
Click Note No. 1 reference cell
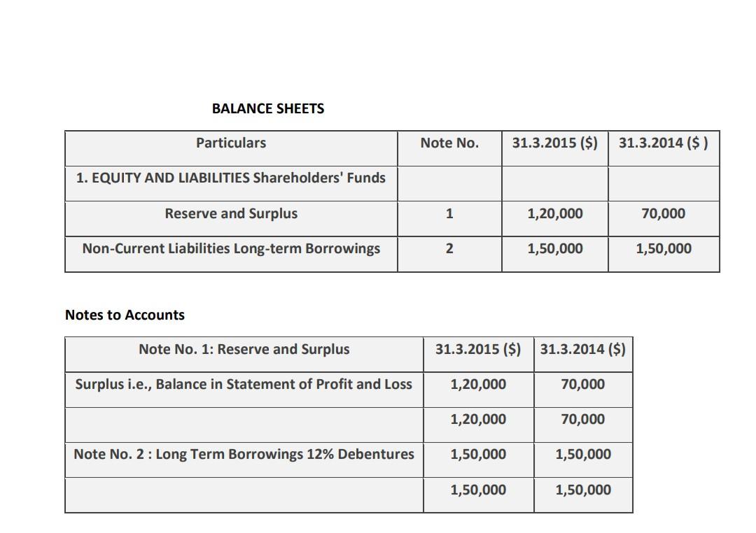pyautogui.click(x=449, y=213)
